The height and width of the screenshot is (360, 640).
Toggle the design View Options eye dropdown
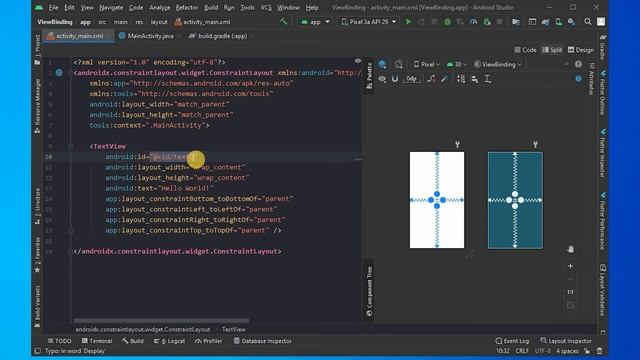382,79
